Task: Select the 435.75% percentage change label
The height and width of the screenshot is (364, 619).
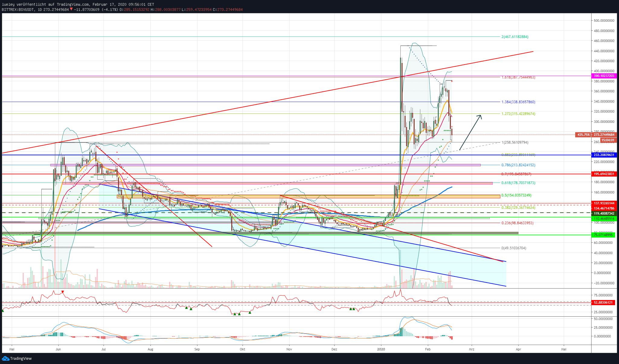Action: (x=583, y=135)
